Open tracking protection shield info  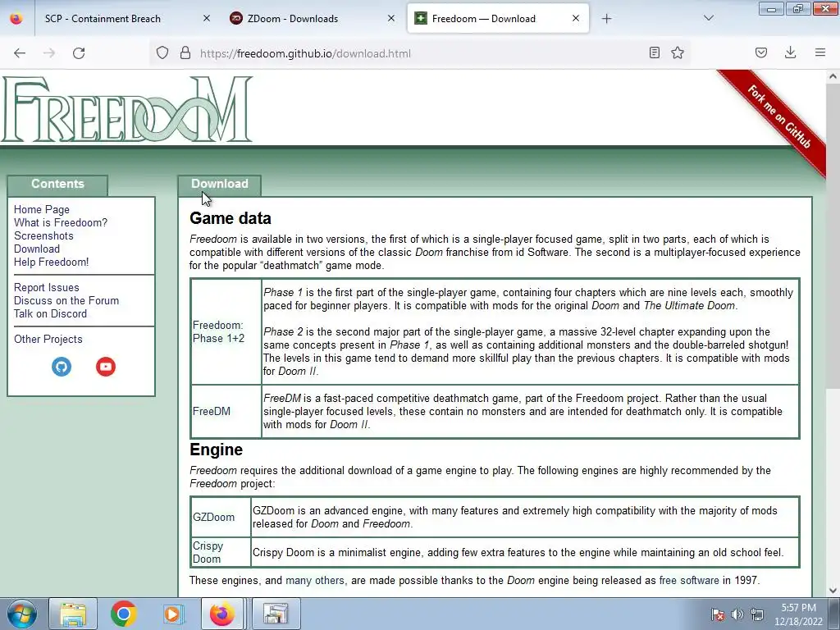coord(162,53)
